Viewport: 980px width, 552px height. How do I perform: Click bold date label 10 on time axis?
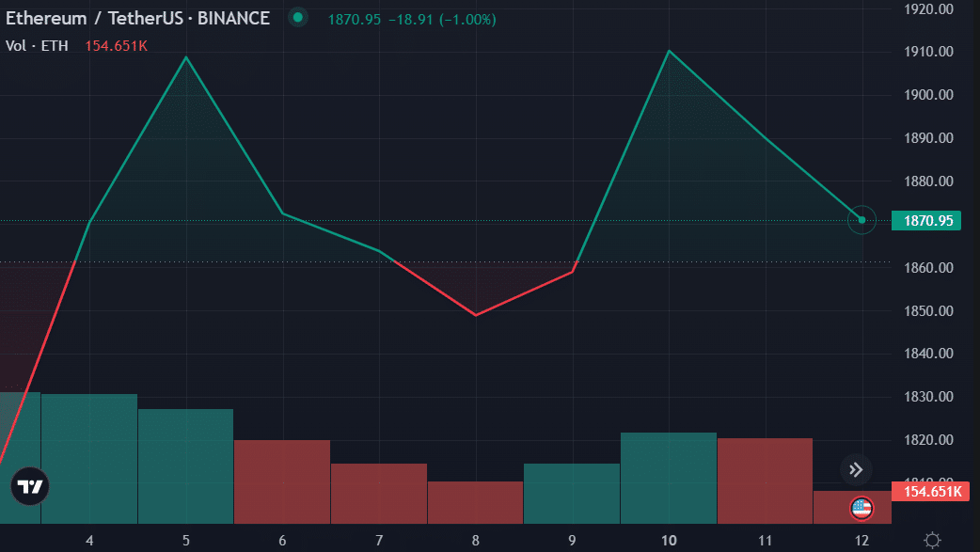click(x=669, y=541)
